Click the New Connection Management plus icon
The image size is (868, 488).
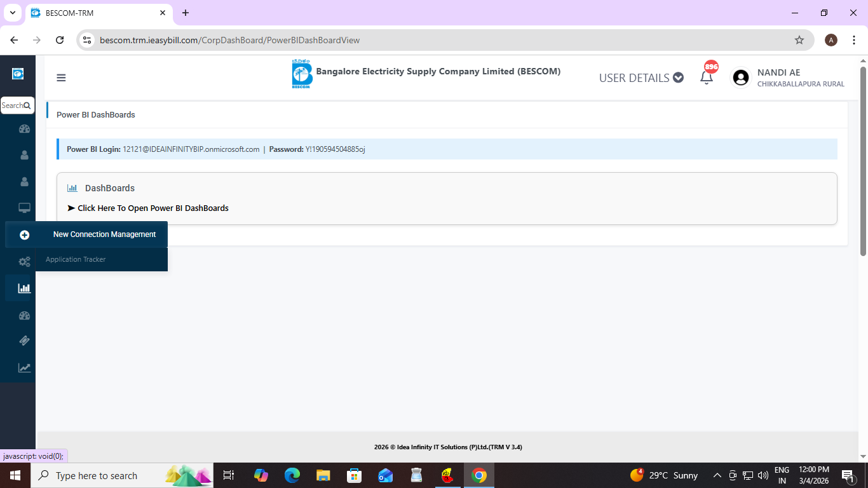[24, 234]
